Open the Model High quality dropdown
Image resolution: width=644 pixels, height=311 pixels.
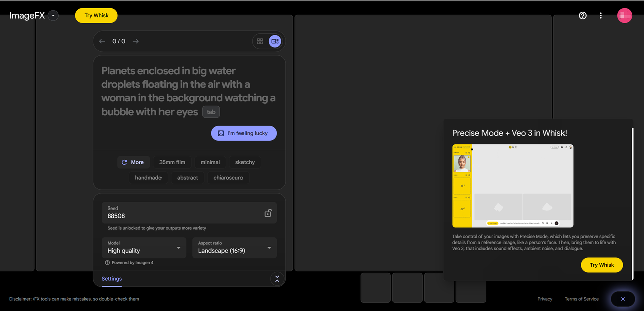click(143, 248)
